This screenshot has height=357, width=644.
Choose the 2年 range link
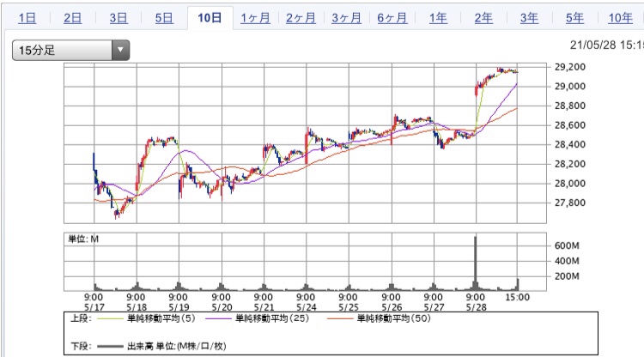click(483, 18)
